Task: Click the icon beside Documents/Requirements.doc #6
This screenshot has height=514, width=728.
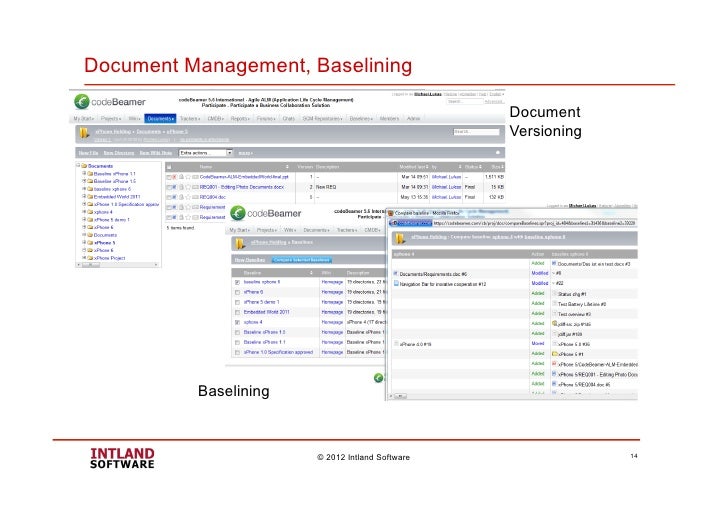Action: tap(396, 273)
